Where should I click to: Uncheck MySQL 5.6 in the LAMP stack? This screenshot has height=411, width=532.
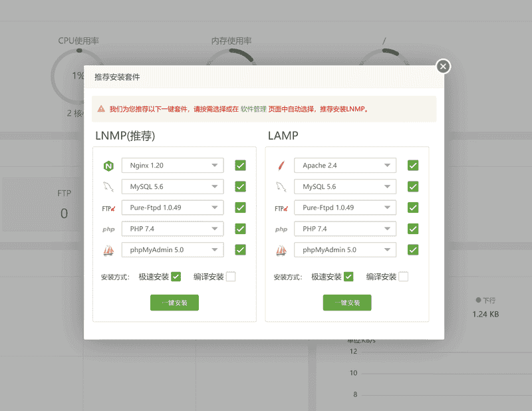pos(413,187)
